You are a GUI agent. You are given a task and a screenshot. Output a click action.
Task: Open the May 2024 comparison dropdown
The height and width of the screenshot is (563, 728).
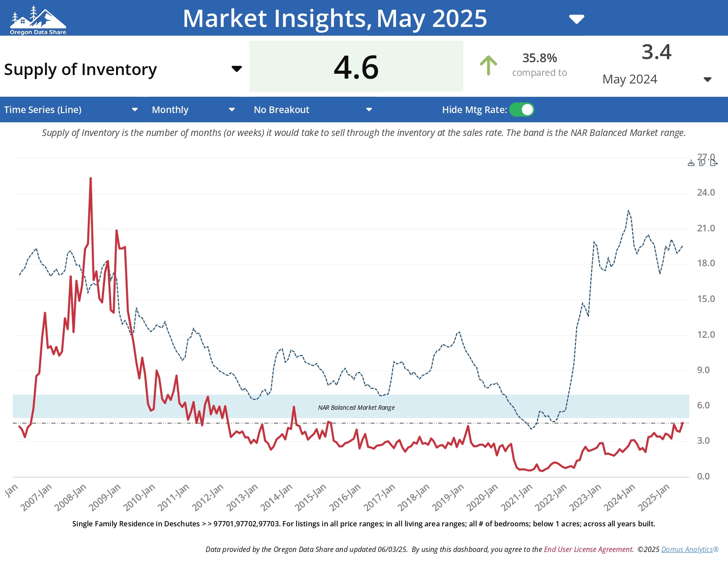click(x=707, y=79)
